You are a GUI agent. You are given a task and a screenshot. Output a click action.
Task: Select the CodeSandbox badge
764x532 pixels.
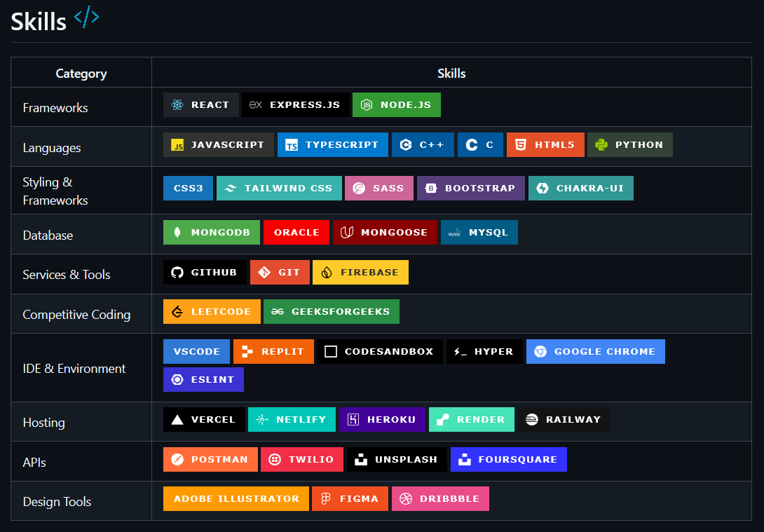point(380,352)
